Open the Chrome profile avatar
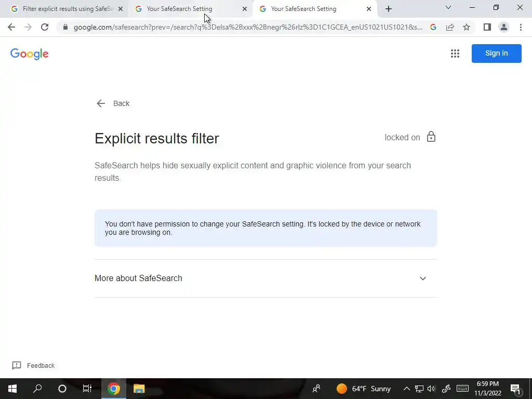The height and width of the screenshot is (399, 532). 504,27
